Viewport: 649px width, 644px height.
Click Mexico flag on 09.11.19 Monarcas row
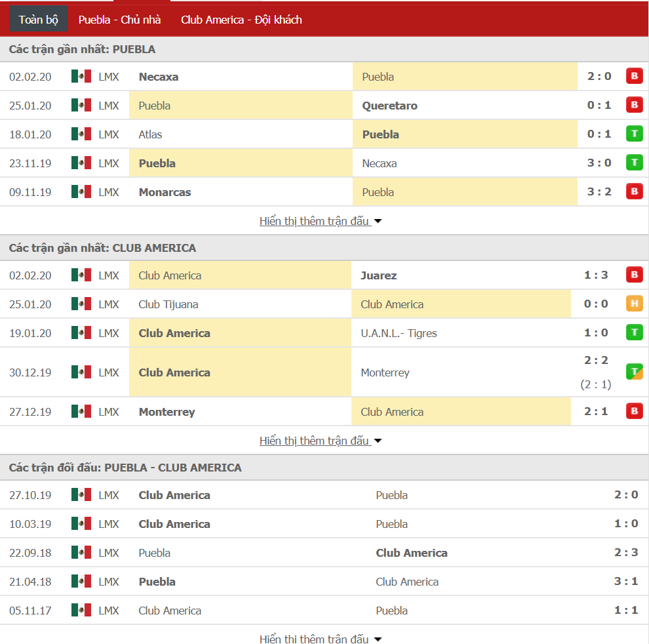(81, 191)
